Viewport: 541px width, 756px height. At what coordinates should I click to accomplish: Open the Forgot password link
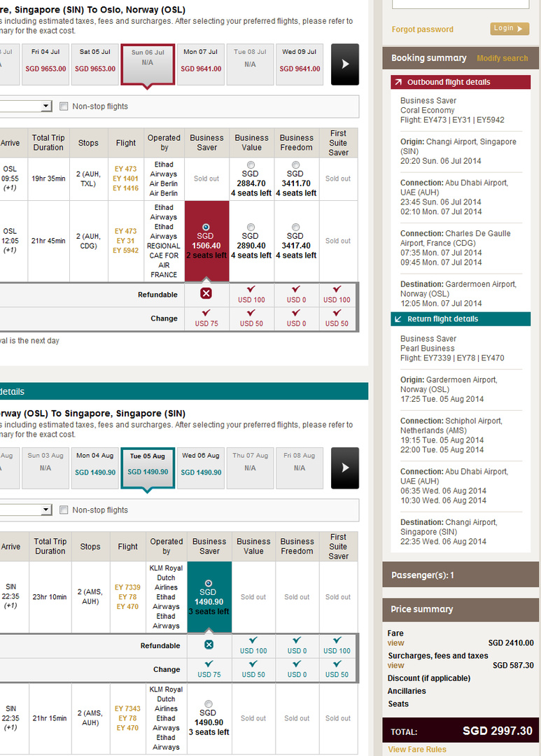tap(422, 29)
